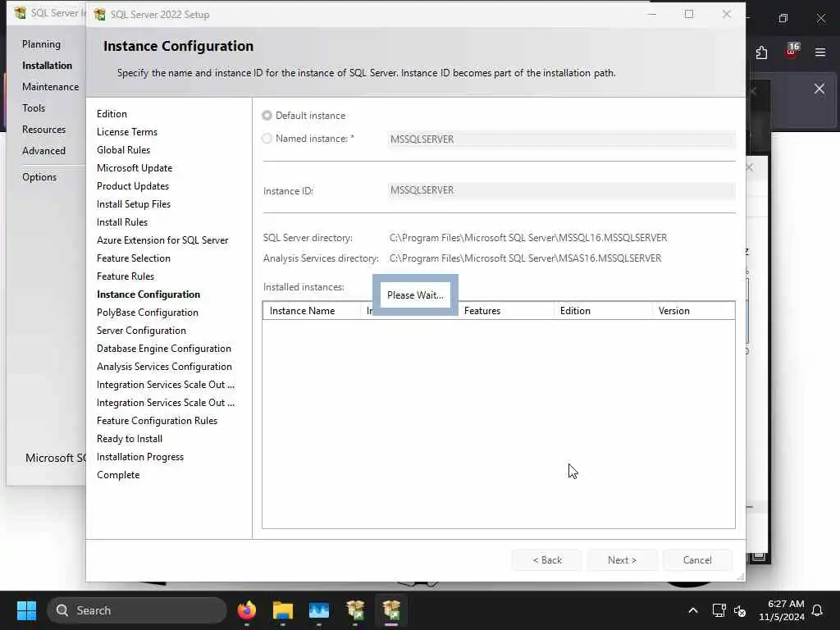Switch to the first SQL Server setup taskbar icon

(x=355, y=610)
